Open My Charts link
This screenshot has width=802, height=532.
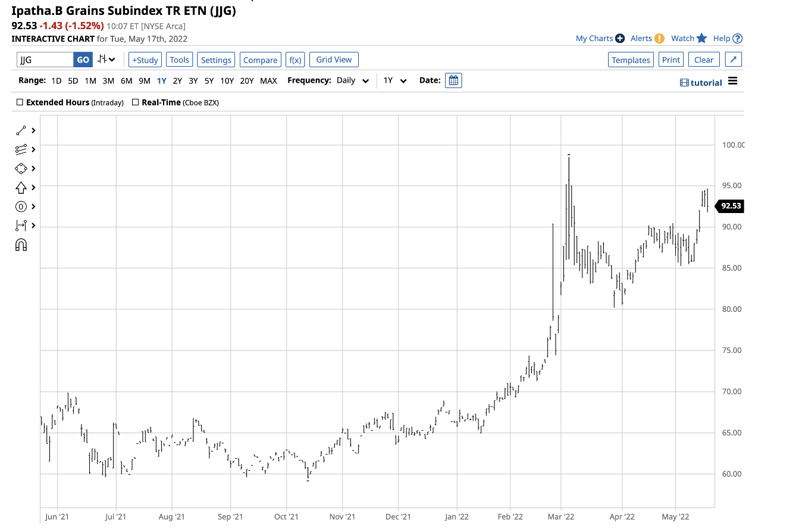[x=594, y=38]
